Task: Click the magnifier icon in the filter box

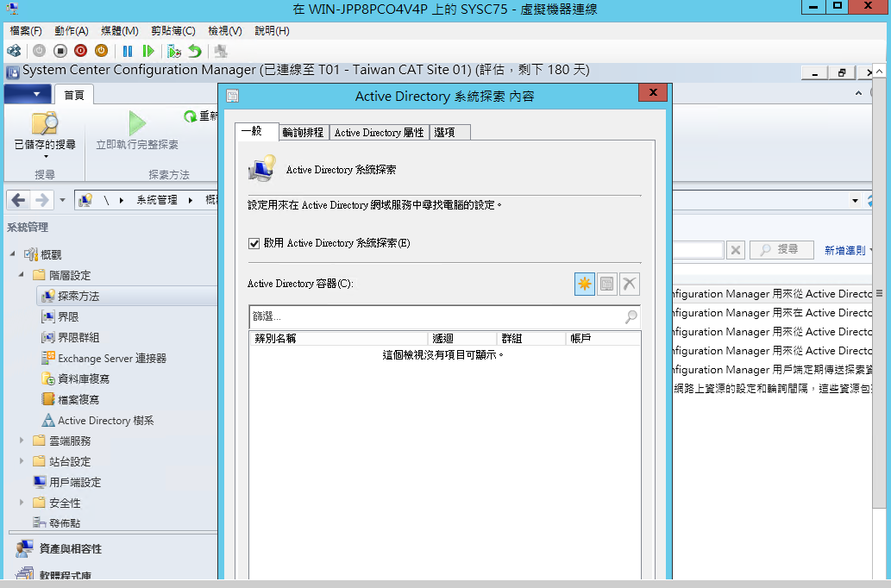Action: pos(631,317)
